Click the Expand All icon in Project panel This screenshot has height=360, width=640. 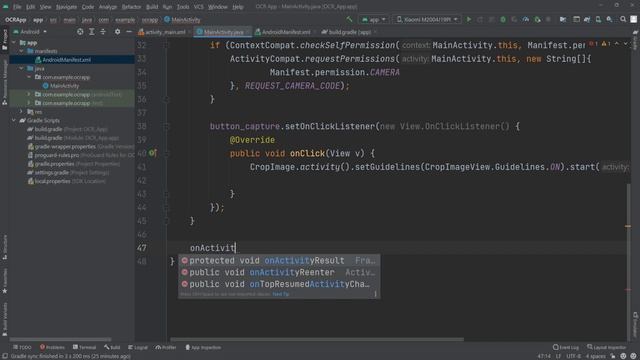click(x=91, y=31)
